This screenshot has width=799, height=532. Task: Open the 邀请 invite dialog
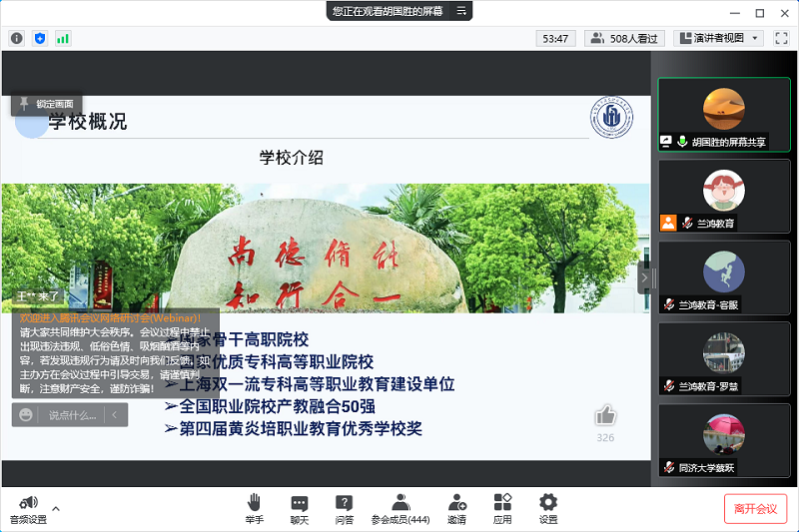click(x=456, y=502)
